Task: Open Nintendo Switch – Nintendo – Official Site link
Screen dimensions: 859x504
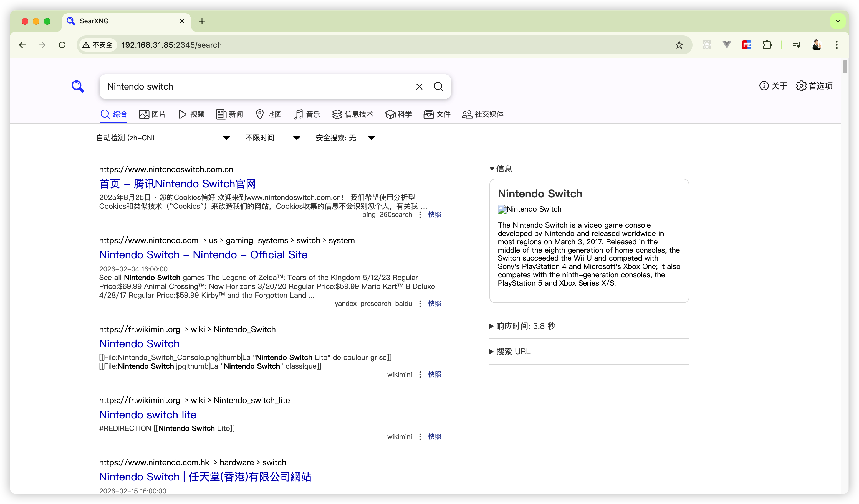Action: tap(203, 255)
